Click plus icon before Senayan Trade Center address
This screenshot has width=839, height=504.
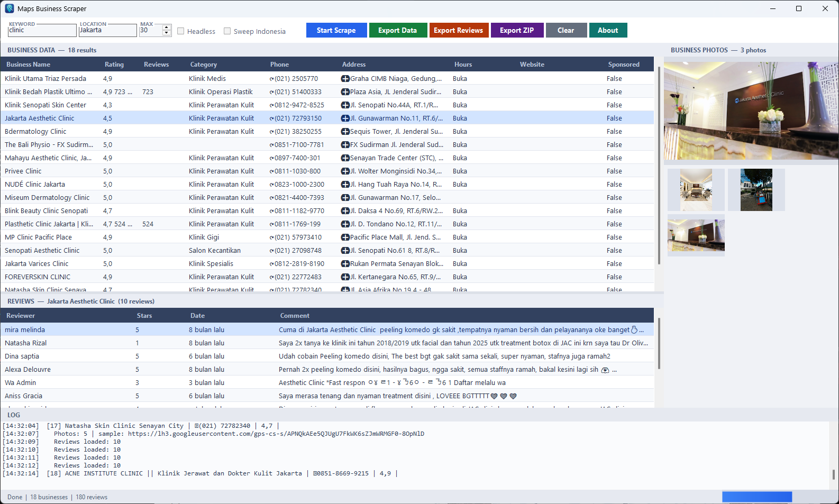[345, 158]
